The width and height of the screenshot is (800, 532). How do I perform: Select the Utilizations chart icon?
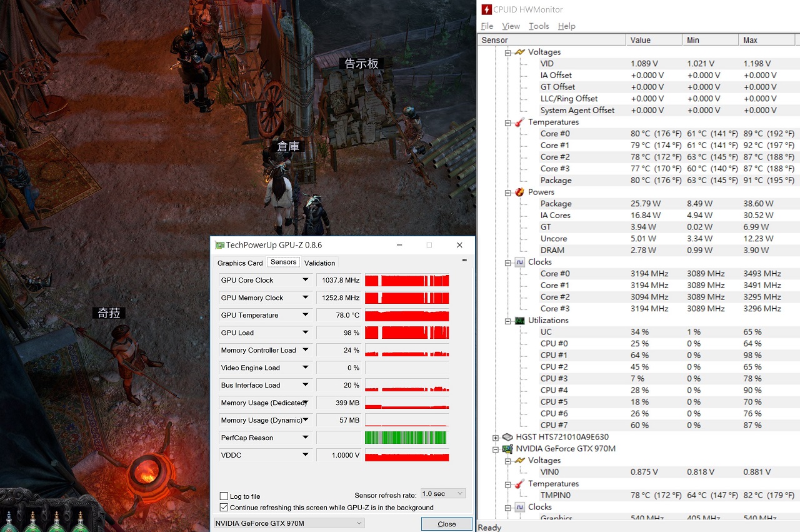click(x=519, y=320)
